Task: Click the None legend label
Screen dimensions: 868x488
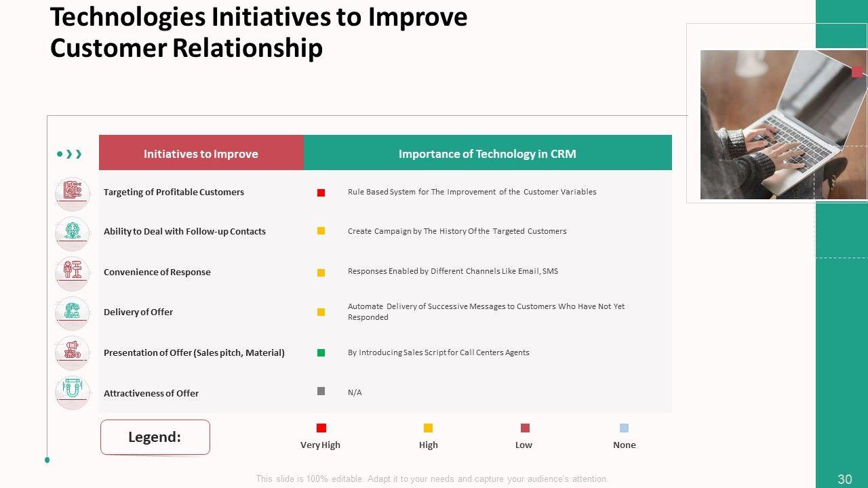Action: tap(625, 445)
